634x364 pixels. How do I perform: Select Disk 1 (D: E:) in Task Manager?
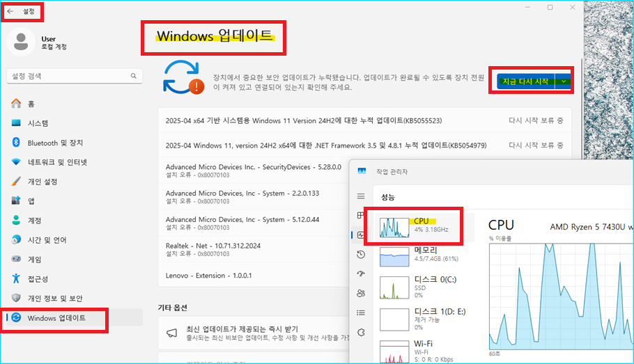pyautogui.click(x=424, y=319)
